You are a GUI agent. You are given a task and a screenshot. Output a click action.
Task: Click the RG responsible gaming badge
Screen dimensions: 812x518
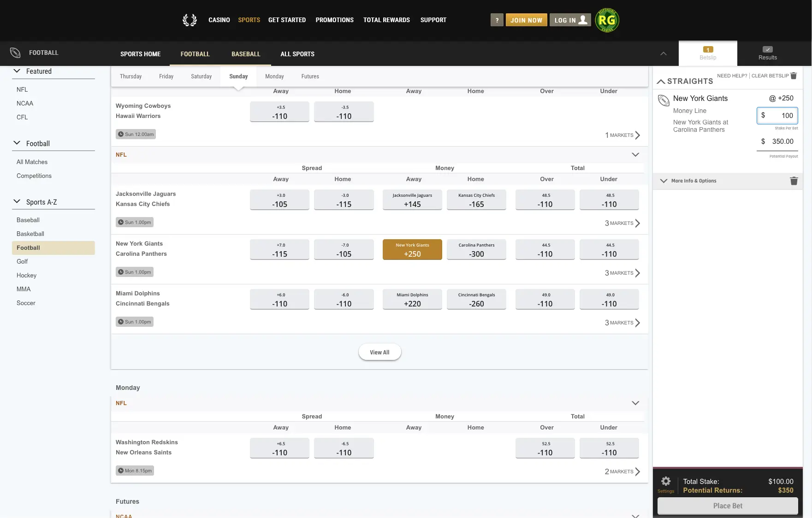pyautogui.click(x=607, y=20)
